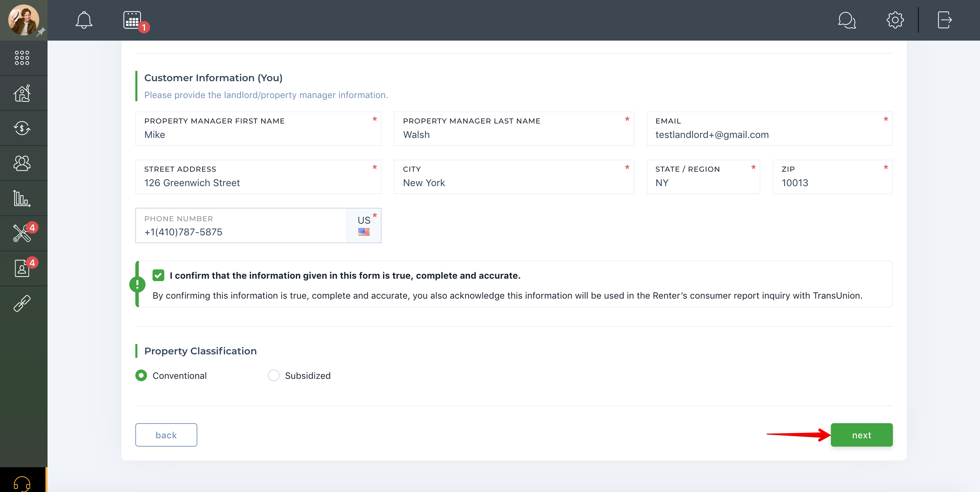Open the tenants people icon in sidebar
This screenshot has width=980, height=492.
pyautogui.click(x=22, y=163)
